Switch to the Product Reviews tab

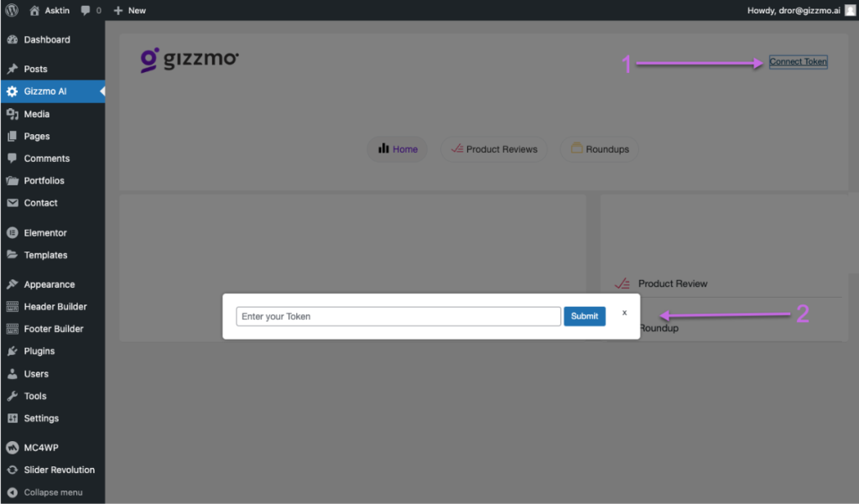[494, 149]
